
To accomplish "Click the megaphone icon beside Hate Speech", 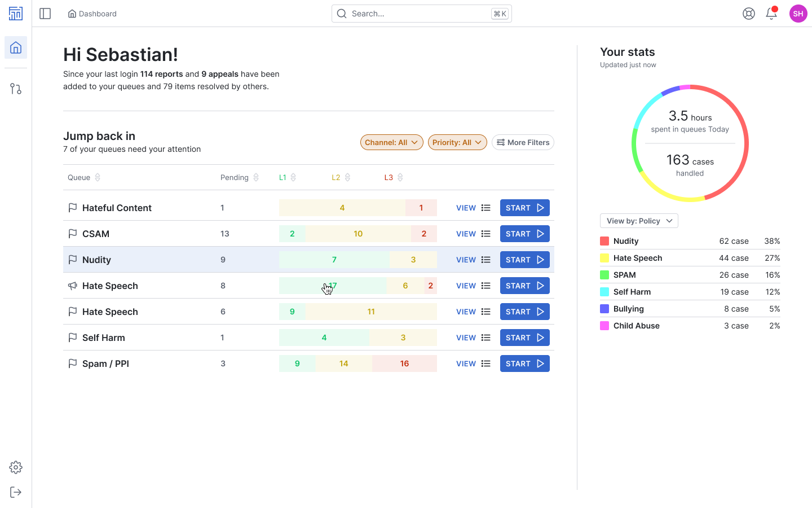I will coord(73,285).
